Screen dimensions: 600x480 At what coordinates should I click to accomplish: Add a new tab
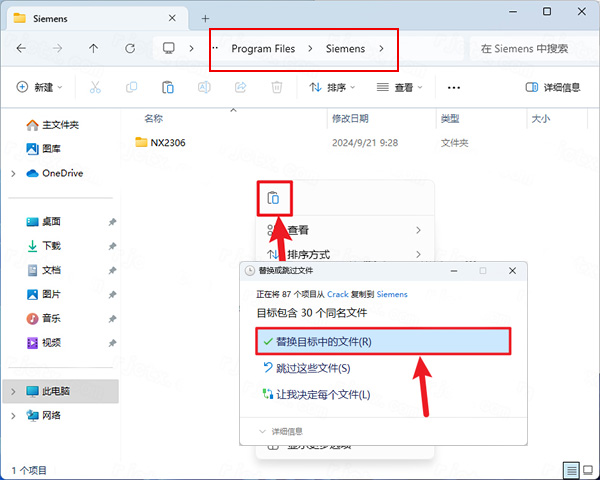tap(205, 18)
